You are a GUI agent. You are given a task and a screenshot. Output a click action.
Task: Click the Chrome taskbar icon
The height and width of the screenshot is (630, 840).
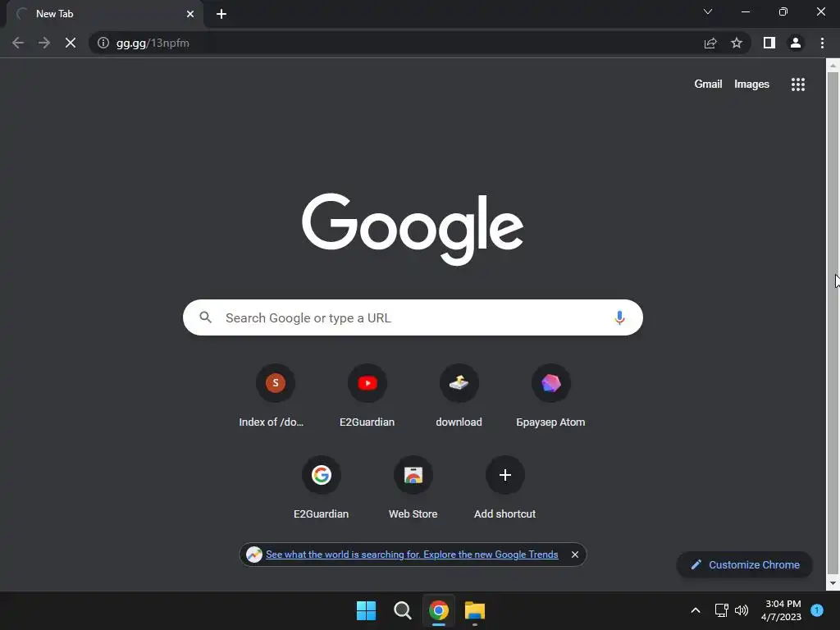(438, 610)
